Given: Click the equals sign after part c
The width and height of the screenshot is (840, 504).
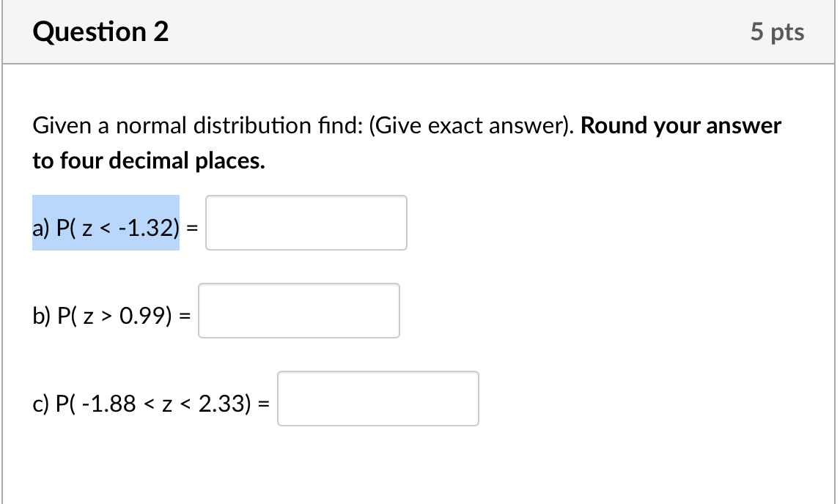Looking at the screenshot, I should coord(265,401).
